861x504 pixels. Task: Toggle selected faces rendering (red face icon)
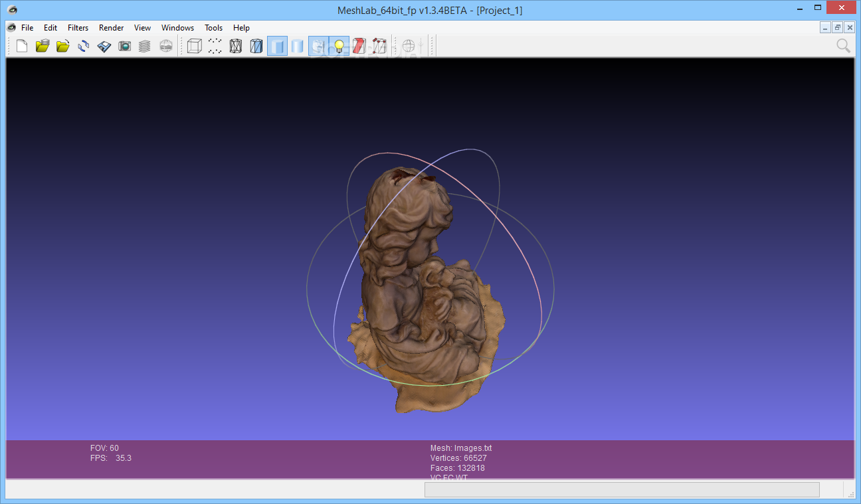(x=359, y=46)
